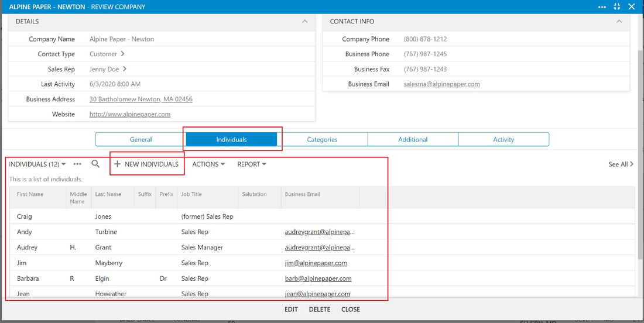Open the Report dropdown menu
This screenshot has width=644, height=323.
tap(252, 164)
